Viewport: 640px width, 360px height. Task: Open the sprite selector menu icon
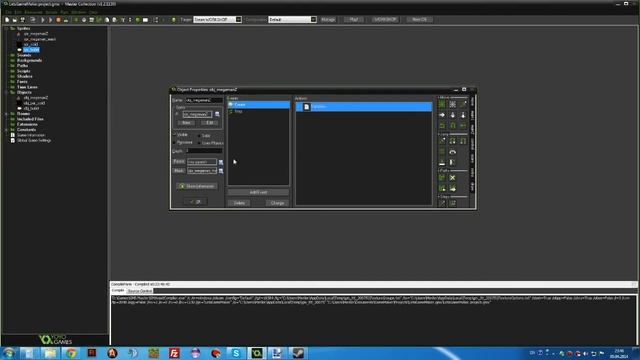[x=217, y=114]
